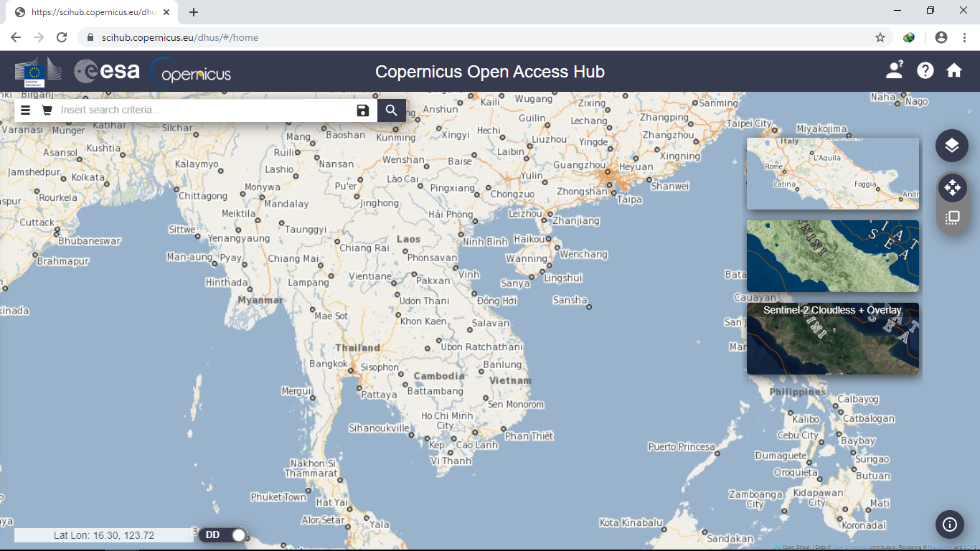Click the Vietnam country label

(x=510, y=380)
